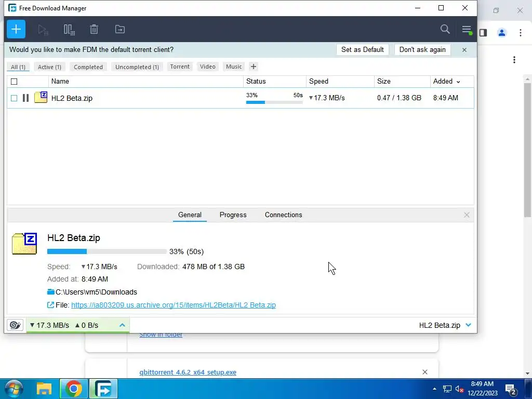Click the row progress bar for HL2 Beta.zip

(274, 102)
